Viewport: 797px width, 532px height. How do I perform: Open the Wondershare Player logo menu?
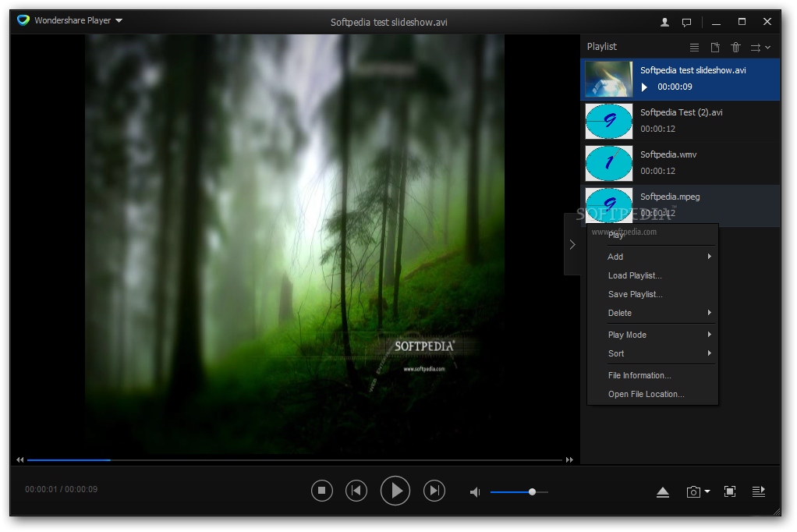point(23,20)
